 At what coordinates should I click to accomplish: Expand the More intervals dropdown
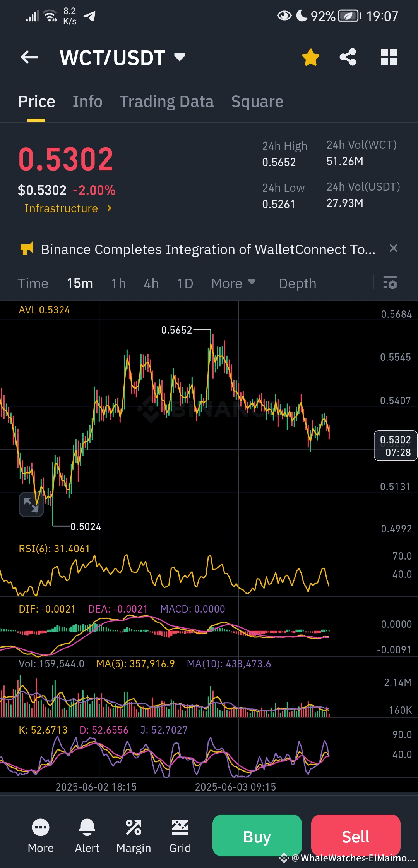coord(233,284)
